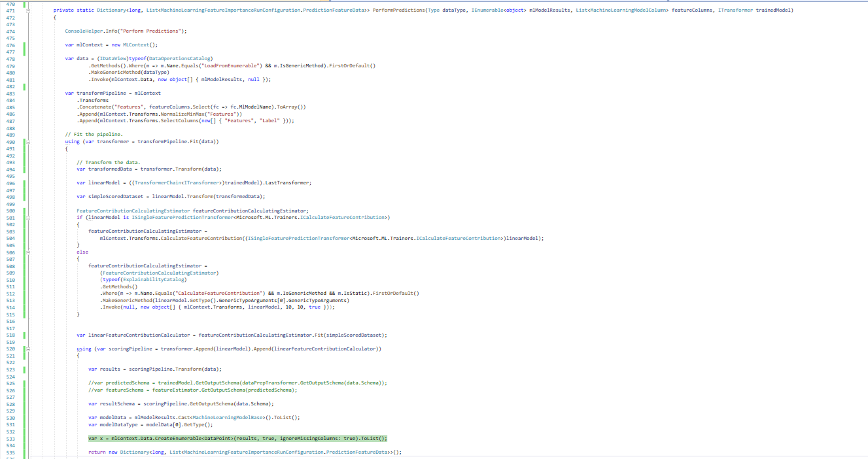Click the modified-lines marker beside line 523
This screenshot has width=868, height=459.
tap(22, 369)
